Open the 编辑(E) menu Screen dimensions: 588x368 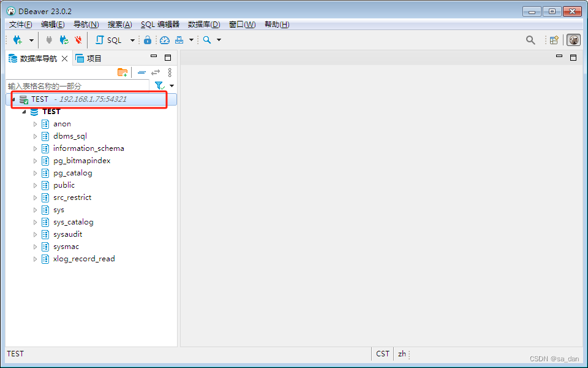pyautogui.click(x=53, y=25)
